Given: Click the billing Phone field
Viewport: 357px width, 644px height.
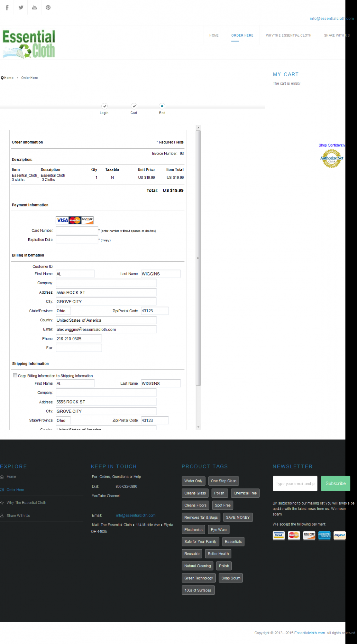Looking at the screenshot, I should pyautogui.click(x=79, y=338).
